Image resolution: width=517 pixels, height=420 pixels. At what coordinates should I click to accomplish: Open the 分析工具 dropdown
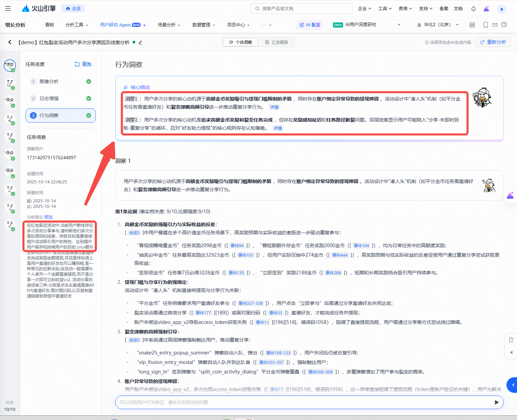(x=77, y=25)
